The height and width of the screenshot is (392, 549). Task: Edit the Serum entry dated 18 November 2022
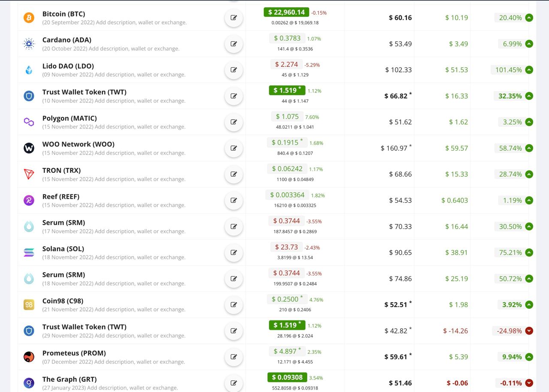[x=234, y=279]
